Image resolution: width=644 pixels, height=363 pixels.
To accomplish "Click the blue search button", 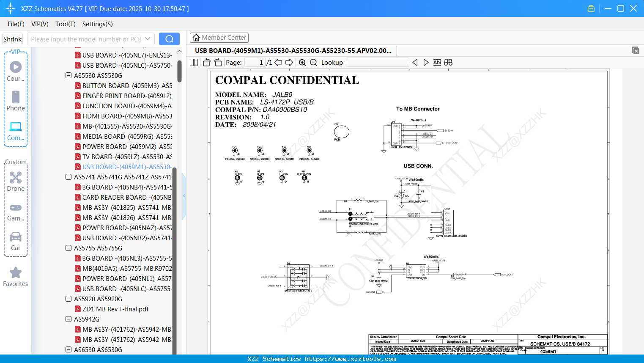I will click(169, 39).
